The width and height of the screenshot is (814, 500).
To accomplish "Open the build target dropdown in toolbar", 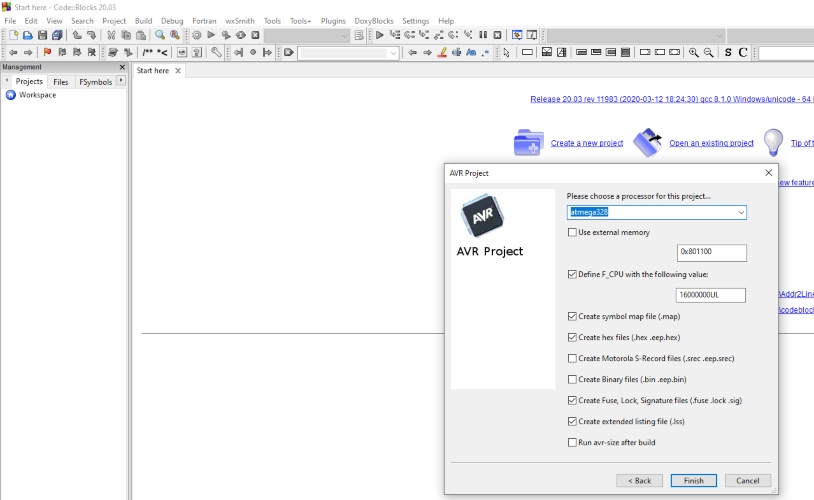I will tap(307, 35).
